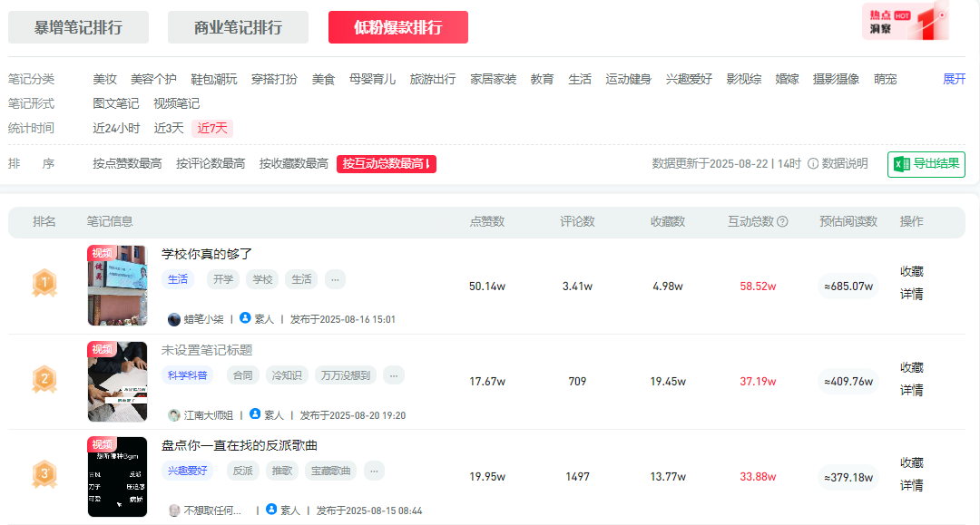Expand more tags on the 反派歌曲 note
980x525 pixels.
[374, 471]
